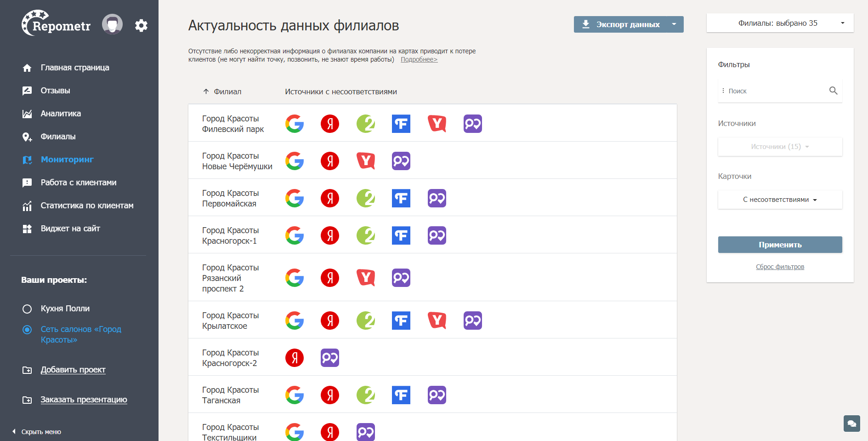Viewport: 868px width, 441px height.
Task: Select the Город Красоты Крылатское branch name
Action: pos(230,321)
